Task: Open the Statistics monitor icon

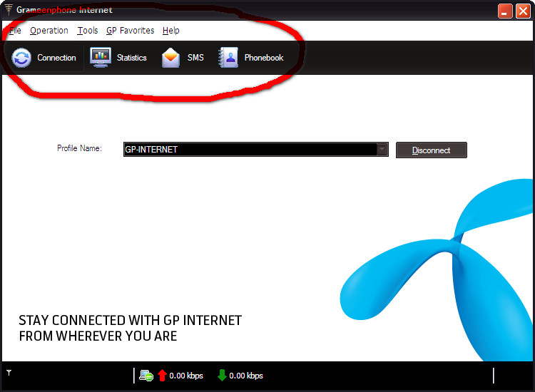Action: point(101,57)
